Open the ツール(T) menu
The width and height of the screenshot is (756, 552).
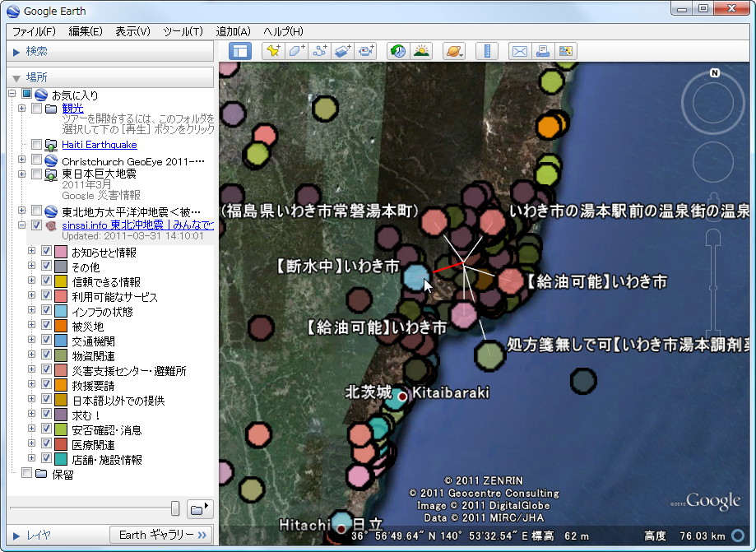(x=183, y=31)
